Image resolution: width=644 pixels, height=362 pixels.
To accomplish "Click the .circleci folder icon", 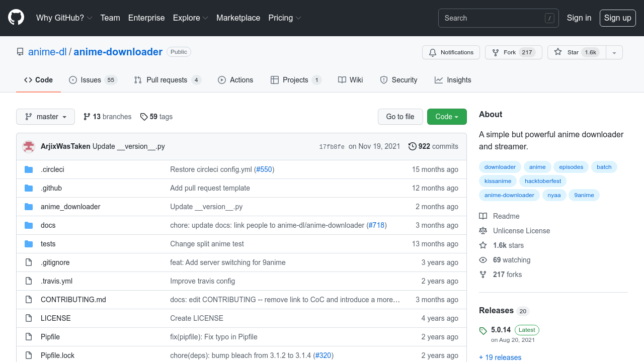I will click(x=29, y=169).
